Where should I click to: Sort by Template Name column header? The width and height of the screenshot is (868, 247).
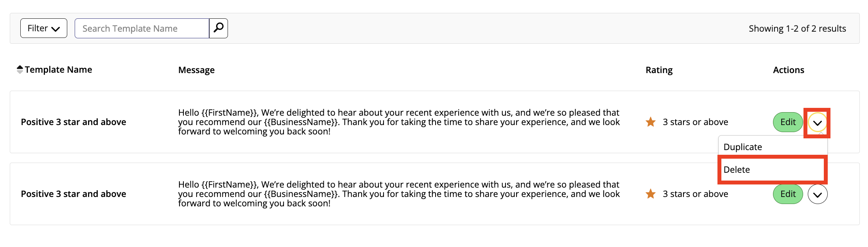[58, 70]
